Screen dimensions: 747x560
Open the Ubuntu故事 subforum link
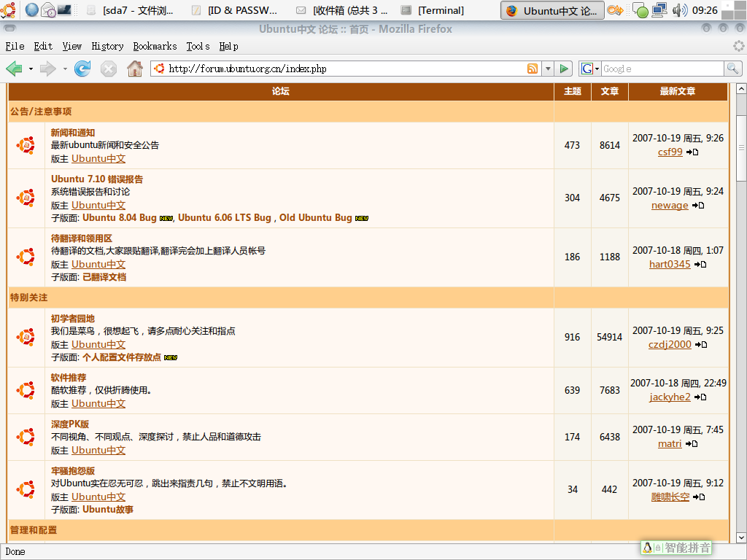tap(108, 510)
